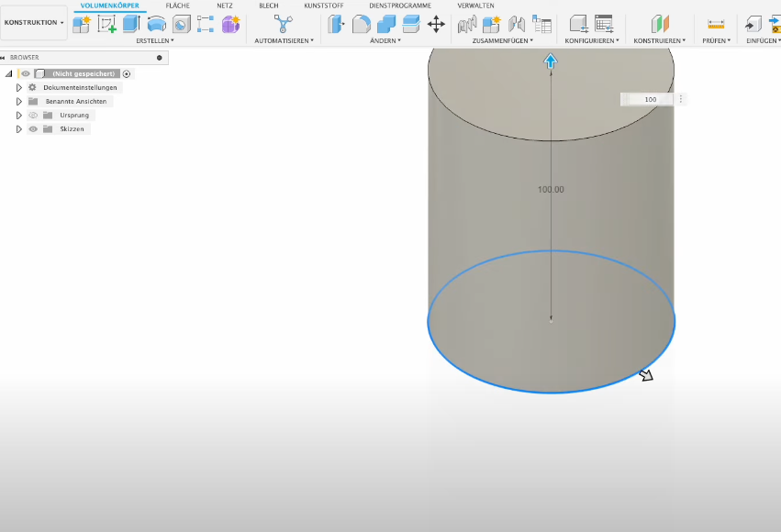781x532 pixels.
Task: Select the Move/Copy four-arrow icon
Action: point(437,25)
